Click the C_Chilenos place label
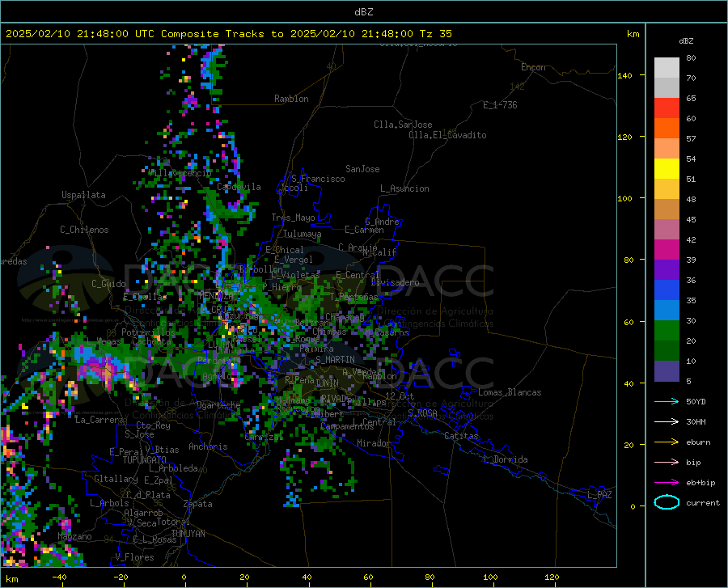728x588 pixels. [x=84, y=230]
